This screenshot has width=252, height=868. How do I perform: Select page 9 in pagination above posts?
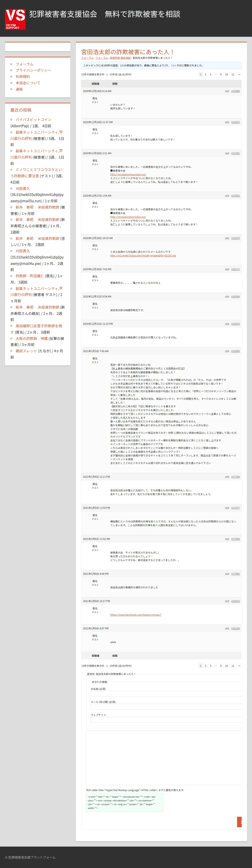coord(221,74)
